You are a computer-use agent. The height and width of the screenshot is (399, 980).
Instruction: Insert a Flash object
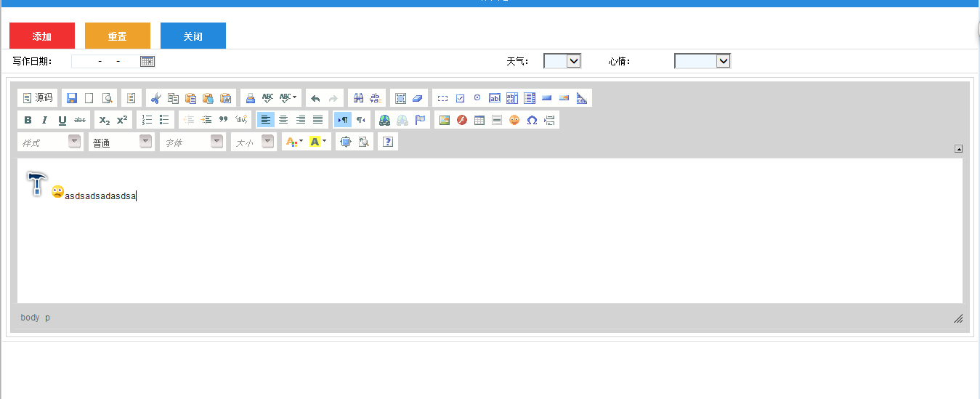tap(462, 120)
